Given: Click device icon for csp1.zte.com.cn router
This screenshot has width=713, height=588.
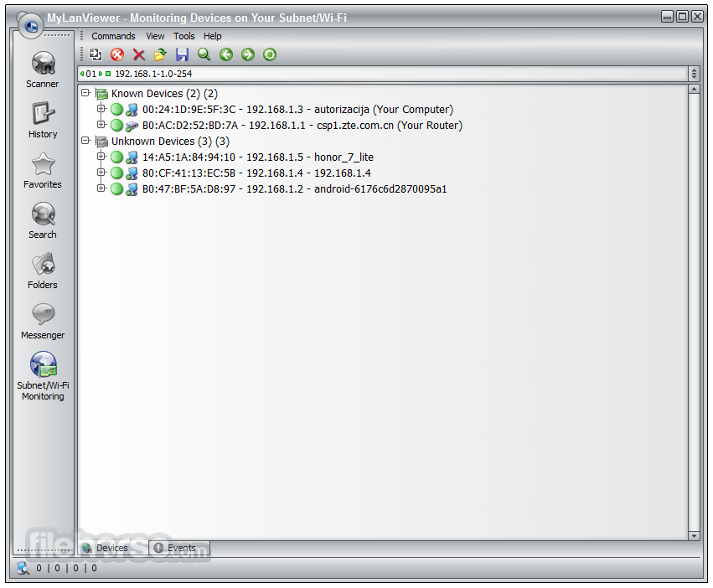Looking at the screenshot, I should tap(132, 126).
